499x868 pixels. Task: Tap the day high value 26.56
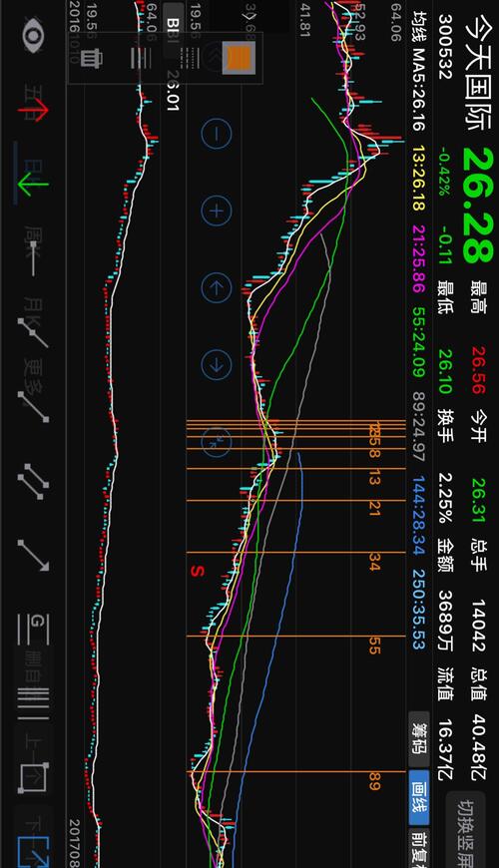pos(478,370)
